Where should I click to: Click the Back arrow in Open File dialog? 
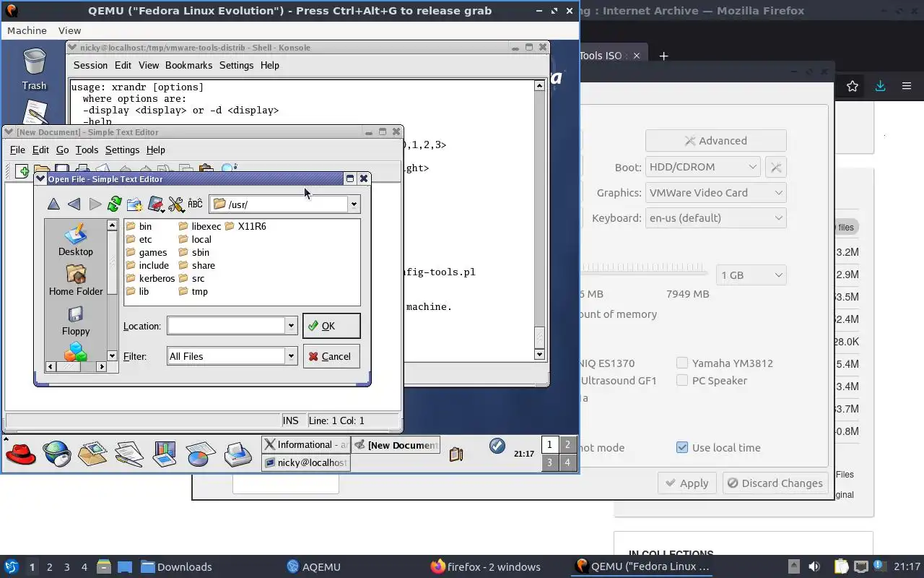74,204
